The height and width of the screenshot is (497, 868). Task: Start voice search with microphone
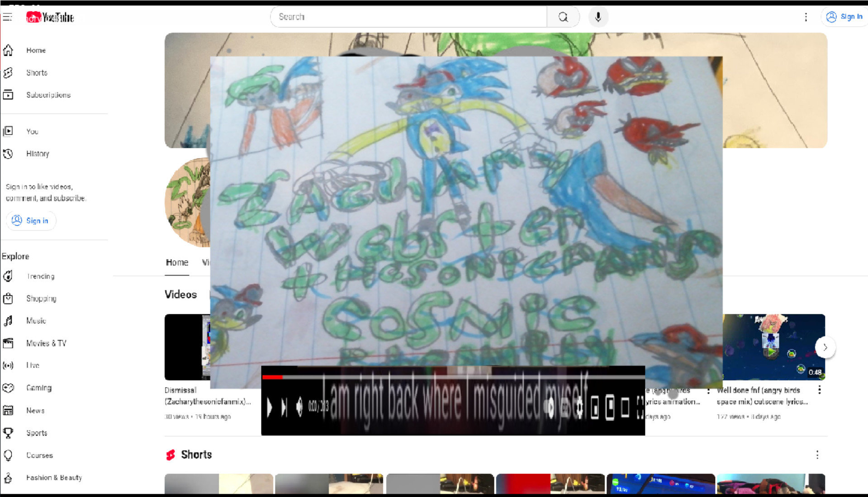(x=598, y=17)
